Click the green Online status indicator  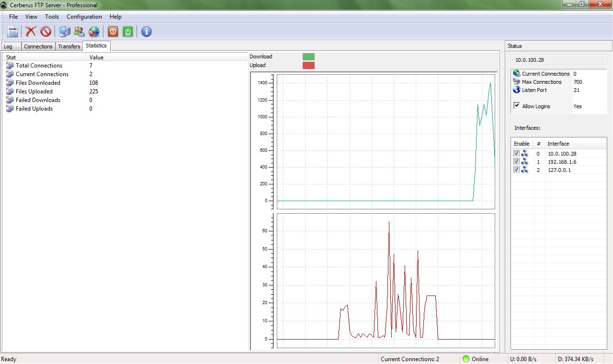pos(466,359)
